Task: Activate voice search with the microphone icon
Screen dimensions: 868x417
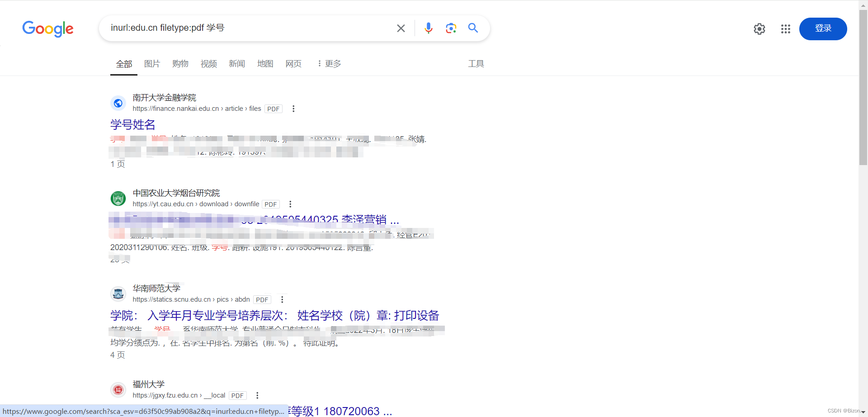Action: 428,28
